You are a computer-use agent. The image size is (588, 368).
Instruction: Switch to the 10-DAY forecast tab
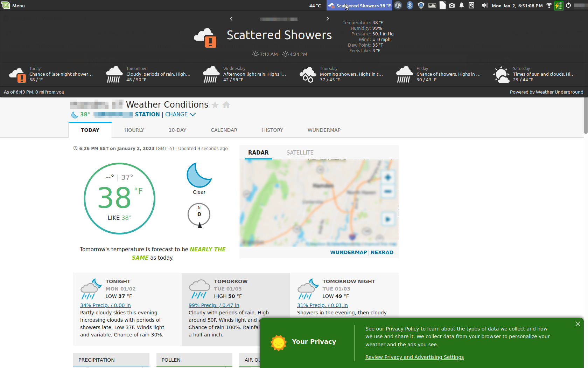click(x=177, y=130)
